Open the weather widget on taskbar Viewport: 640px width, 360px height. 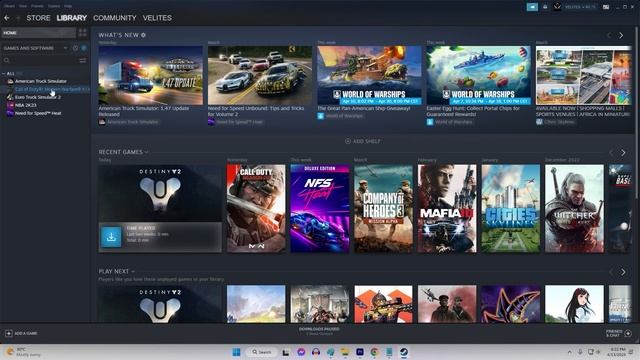coord(24,352)
